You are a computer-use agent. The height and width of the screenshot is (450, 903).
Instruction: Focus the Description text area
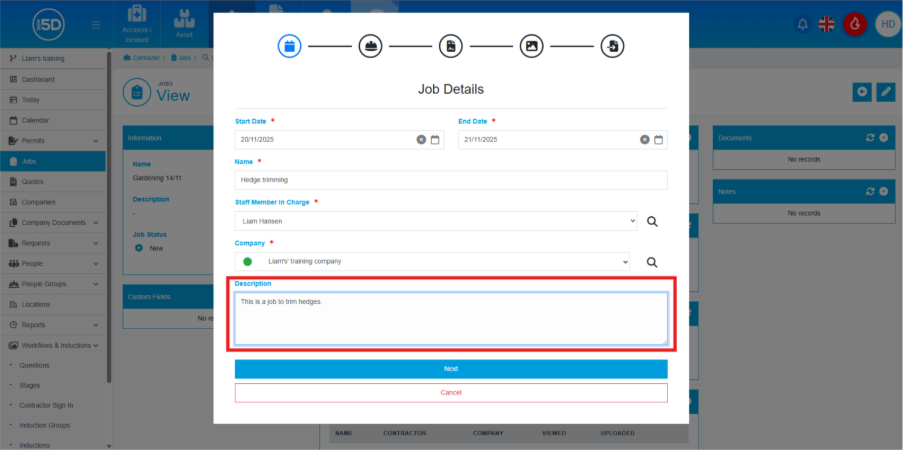pos(451,318)
